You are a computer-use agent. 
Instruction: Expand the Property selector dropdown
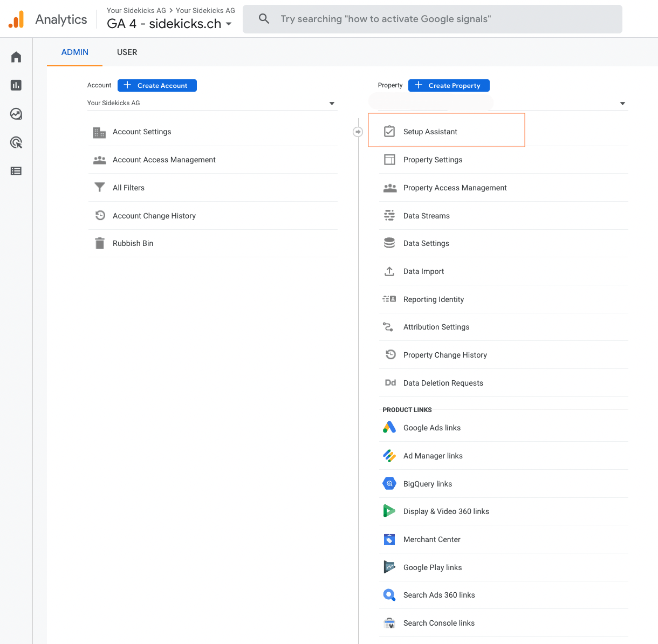tap(503, 103)
